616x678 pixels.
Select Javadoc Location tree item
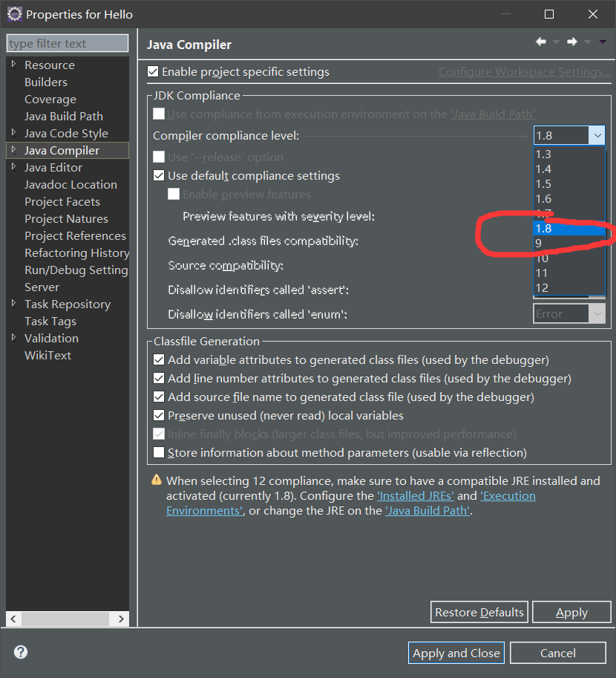coord(71,184)
